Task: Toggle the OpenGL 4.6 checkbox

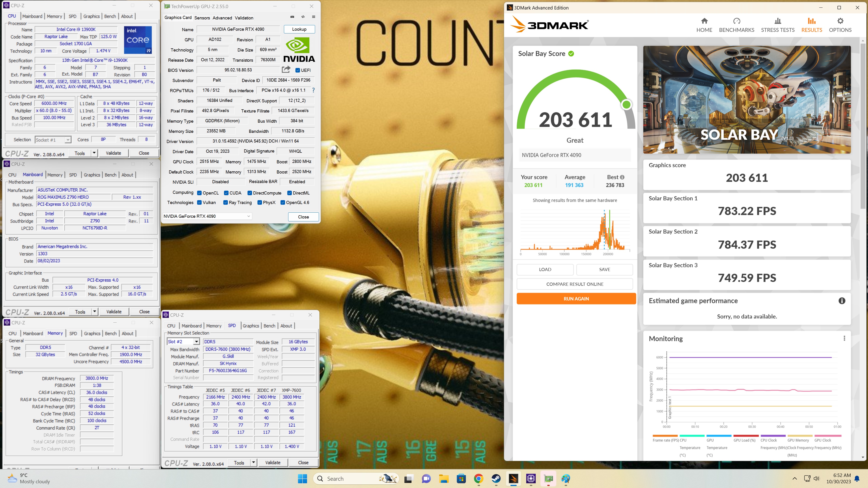Action: point(283,202)
